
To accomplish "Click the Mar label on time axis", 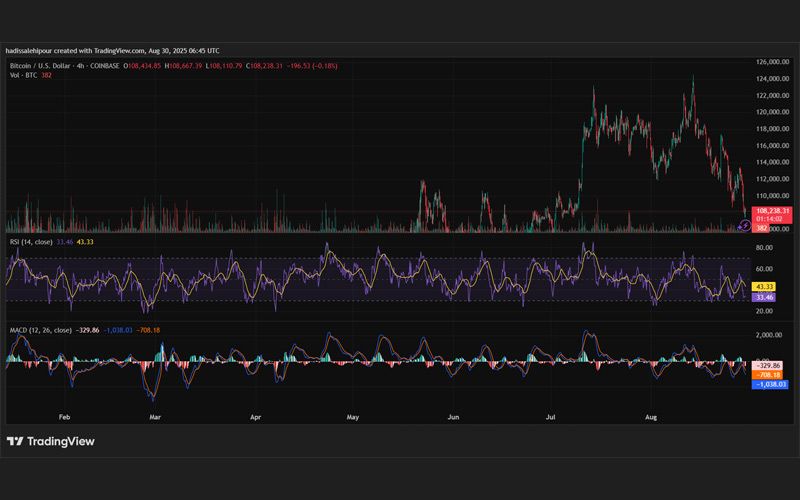I will tap(155, 417).
